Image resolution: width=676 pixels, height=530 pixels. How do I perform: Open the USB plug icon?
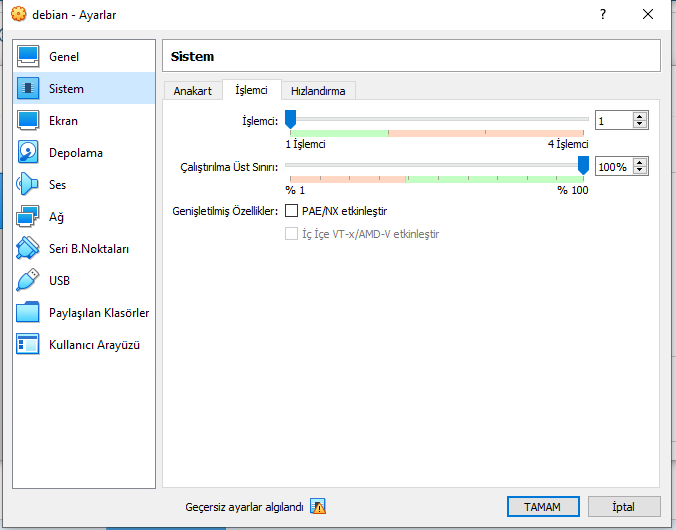[x=28, y=280]
